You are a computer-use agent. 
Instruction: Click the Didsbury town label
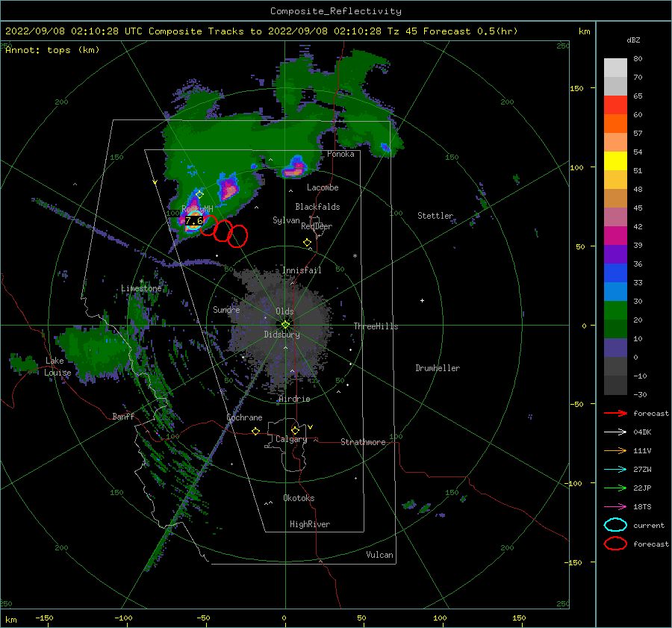pos(281,335)
